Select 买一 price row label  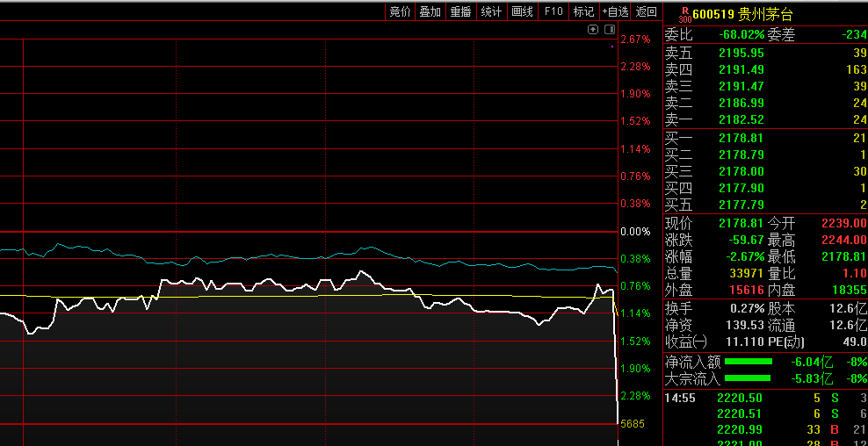pos(679,139)
